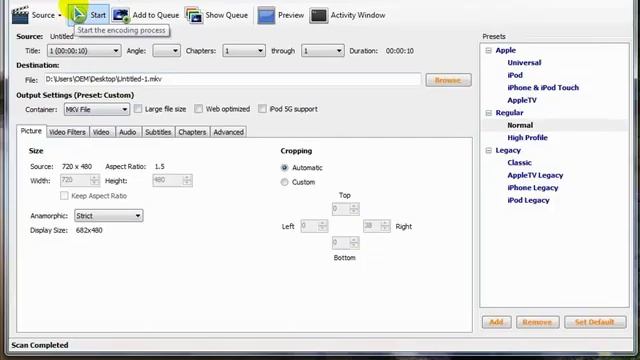Click the Right crop spinner
This screenshot has width=640, height=360.
pos(376,226)
